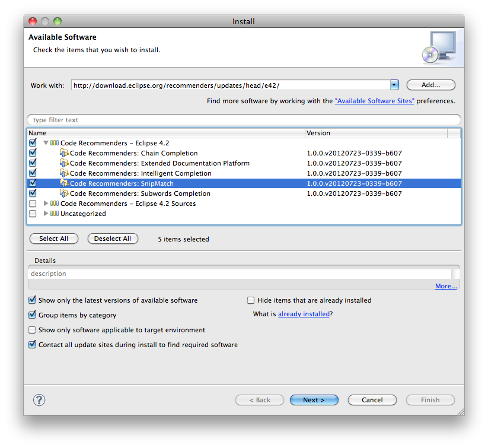Expand the Eclipse 4.2 Sources tree node

coord(46,204)
